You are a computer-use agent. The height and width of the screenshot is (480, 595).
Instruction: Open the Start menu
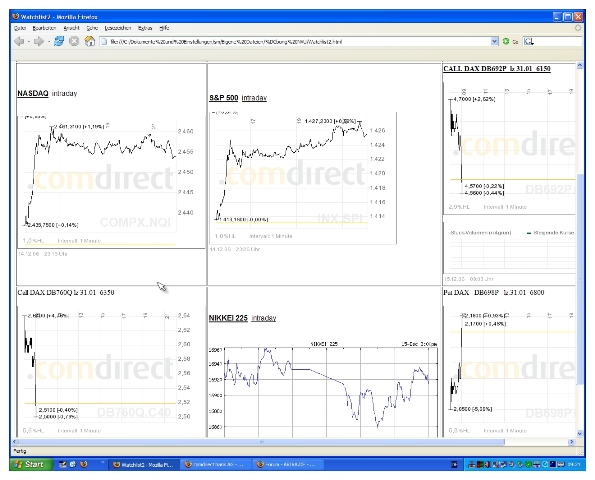(31, 464)
